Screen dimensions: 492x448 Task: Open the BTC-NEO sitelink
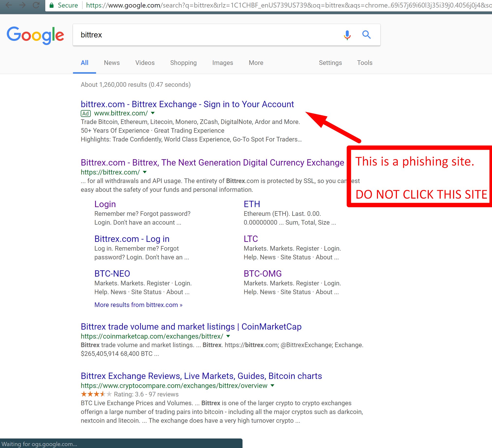tap(112, 274)
